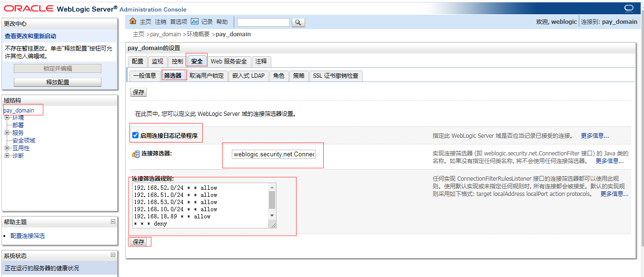Click the rule line * * * deny
The image size is (644, 277).
tap(150, 224)
